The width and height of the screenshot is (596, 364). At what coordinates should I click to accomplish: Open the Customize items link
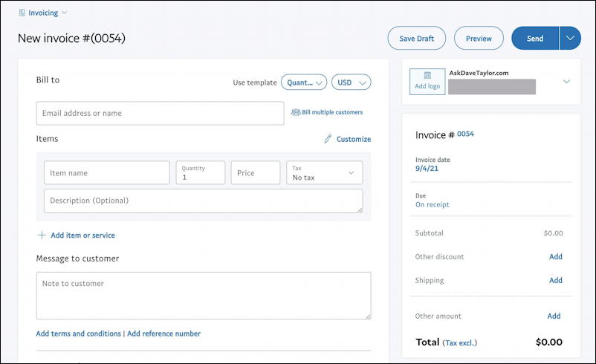coord(354,139)
